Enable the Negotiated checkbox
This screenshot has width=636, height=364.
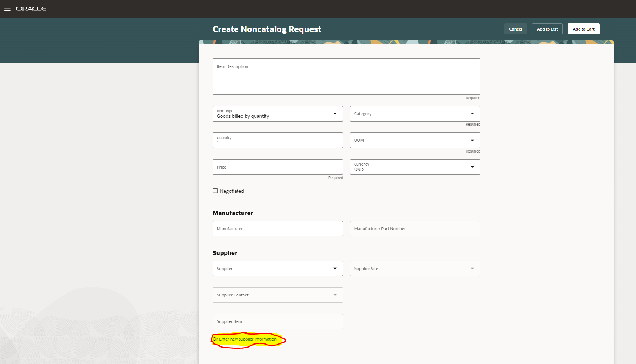click(x=215, y=191)
